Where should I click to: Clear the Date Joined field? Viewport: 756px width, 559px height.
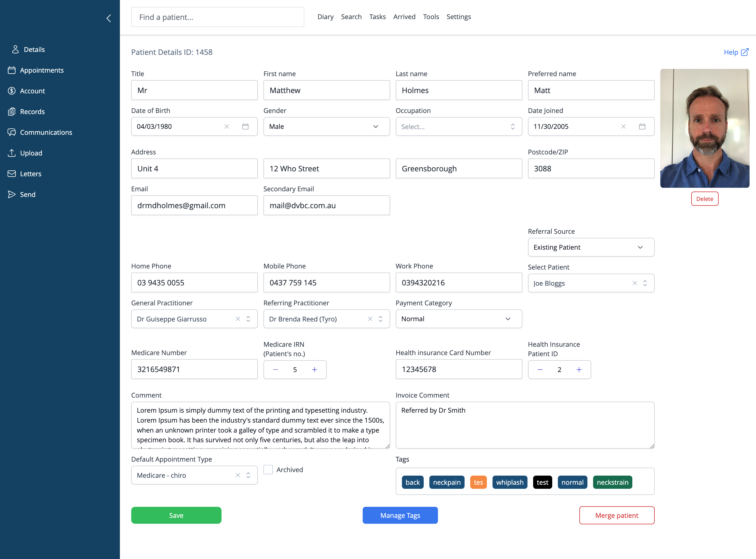623,126
